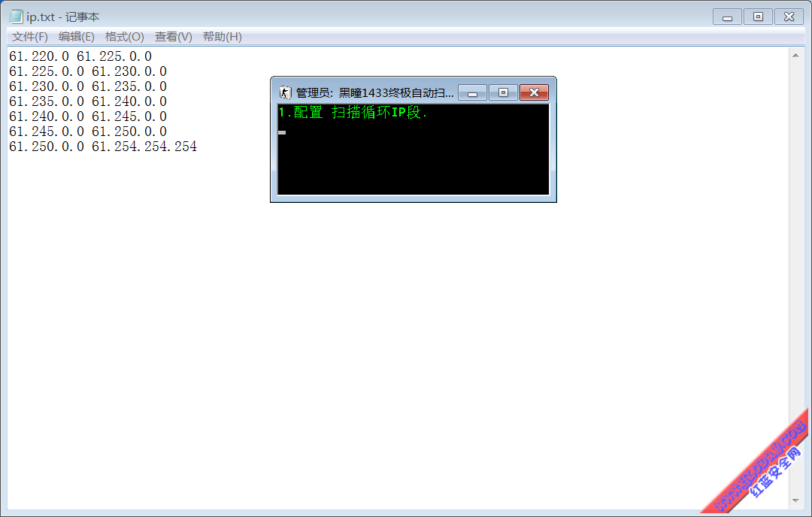Click the console window's title bar icon

[285, 92]
